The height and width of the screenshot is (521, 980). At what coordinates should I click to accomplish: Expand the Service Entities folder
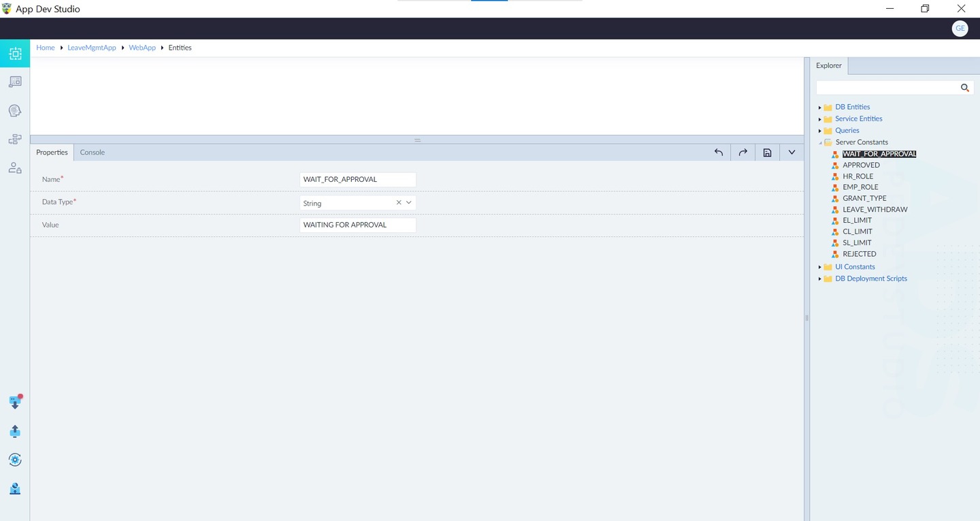pos(819,119)
